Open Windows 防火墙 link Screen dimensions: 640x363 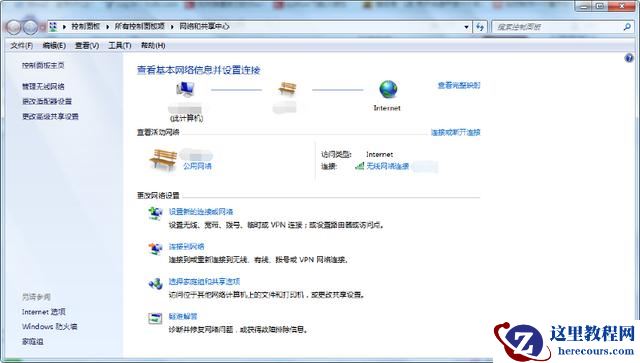point(49,327)
